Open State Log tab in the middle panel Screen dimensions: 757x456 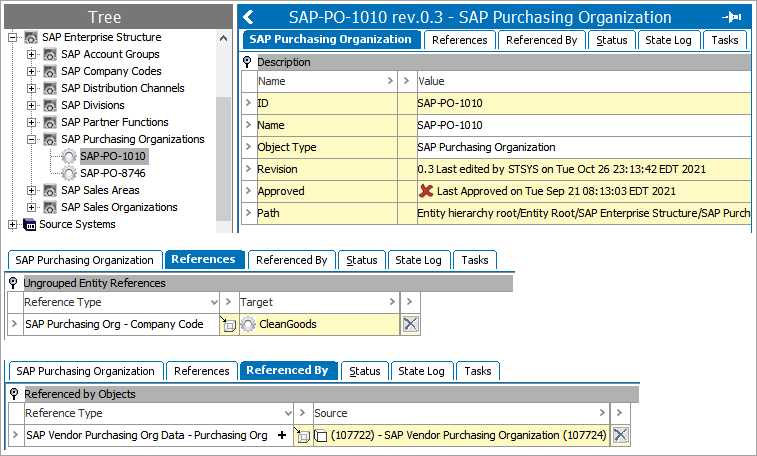418,260
